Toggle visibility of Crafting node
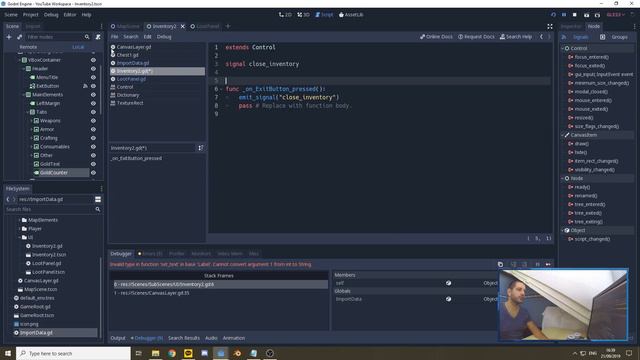This screenshot has width=640, height=360. [x=93, y=138]
